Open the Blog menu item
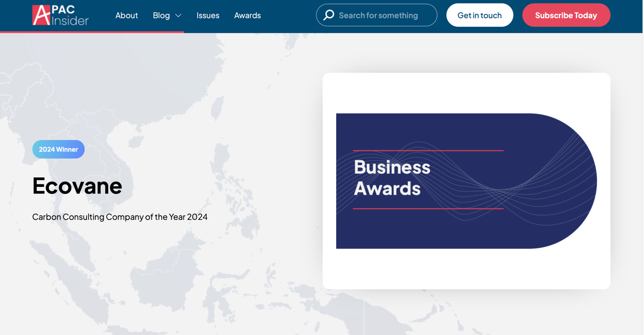The width and height of the screenshot is (644, 335). (161, 15)
